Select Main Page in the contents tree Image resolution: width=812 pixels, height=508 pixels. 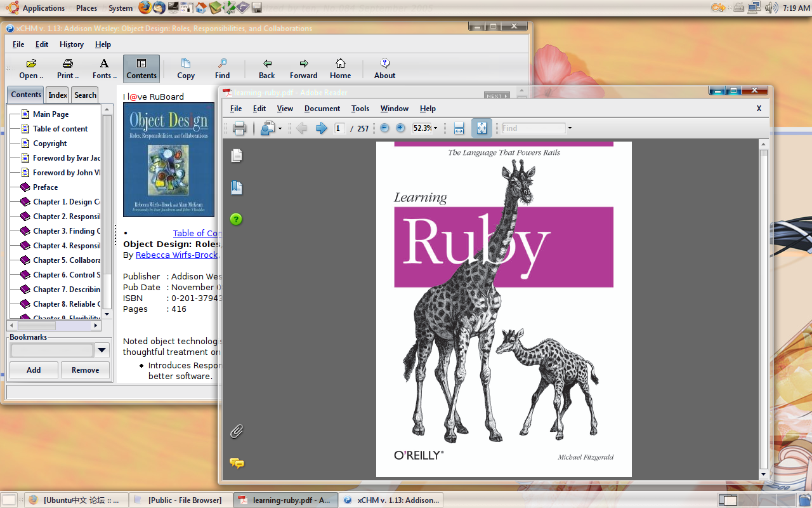pyautogui.click(x=51, y=114)
